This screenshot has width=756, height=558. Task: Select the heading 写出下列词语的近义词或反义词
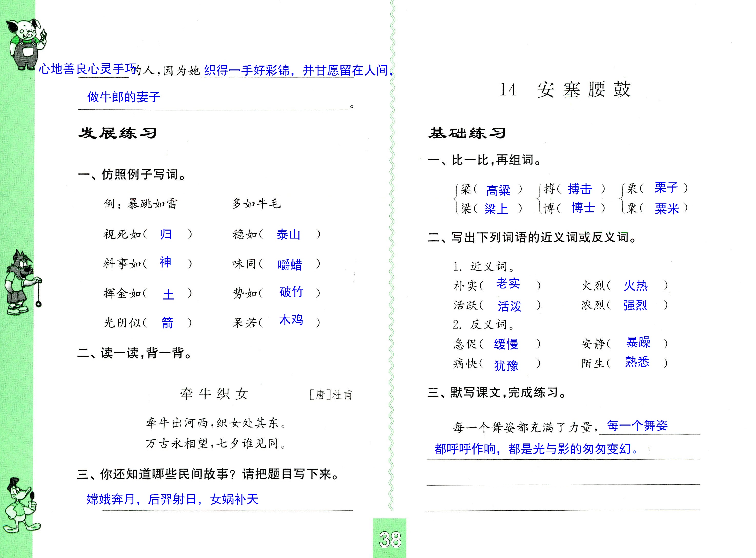pos(532,237)
